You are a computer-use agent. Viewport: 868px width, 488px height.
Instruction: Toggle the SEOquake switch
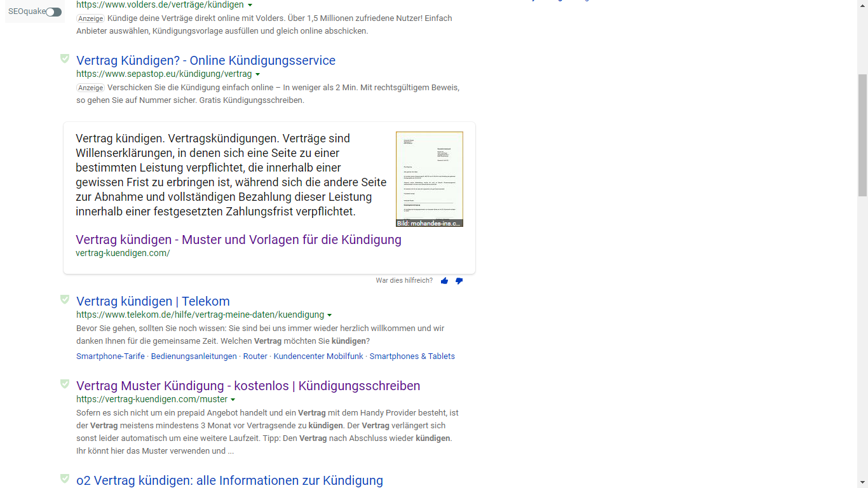click(x=54, y=12)
